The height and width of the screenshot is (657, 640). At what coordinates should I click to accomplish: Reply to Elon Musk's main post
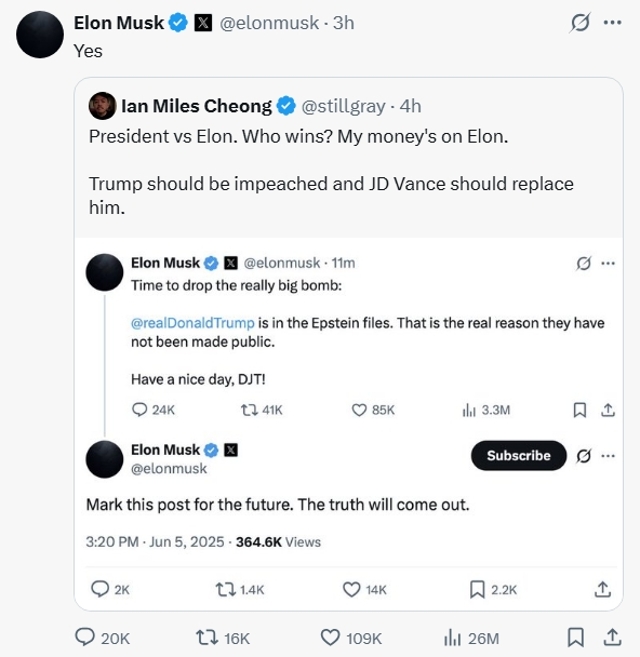point(88,637)
